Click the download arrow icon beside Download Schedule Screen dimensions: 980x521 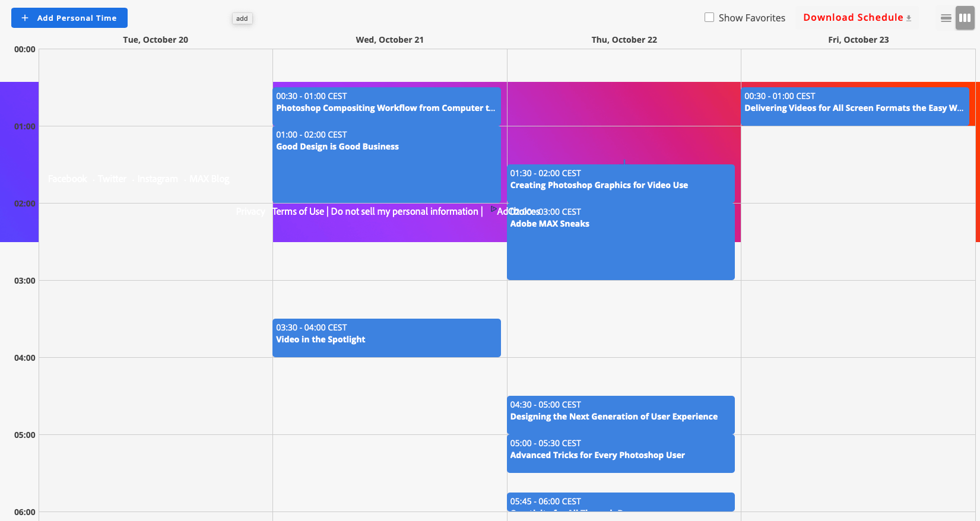tap(909, 18)
